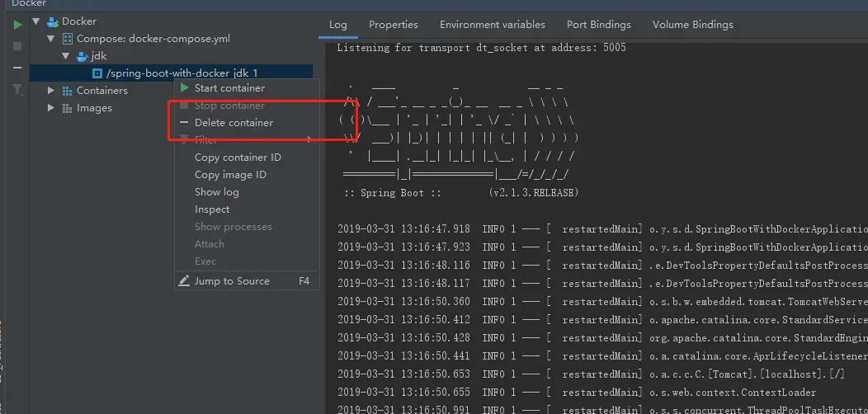
Task: Select the Containers label in tree
Action: click(101, 90)
